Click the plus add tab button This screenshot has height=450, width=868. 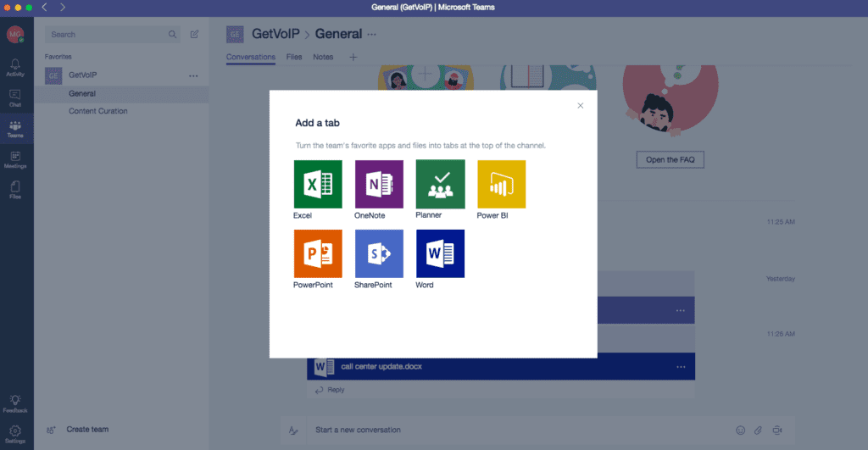tap(353, 57)
